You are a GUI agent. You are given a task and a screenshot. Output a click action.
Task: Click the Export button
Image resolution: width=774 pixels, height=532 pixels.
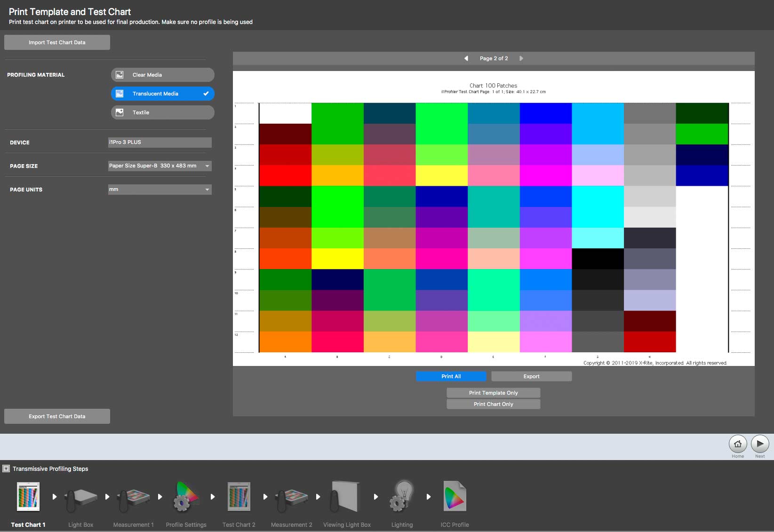tap(532, 376)
